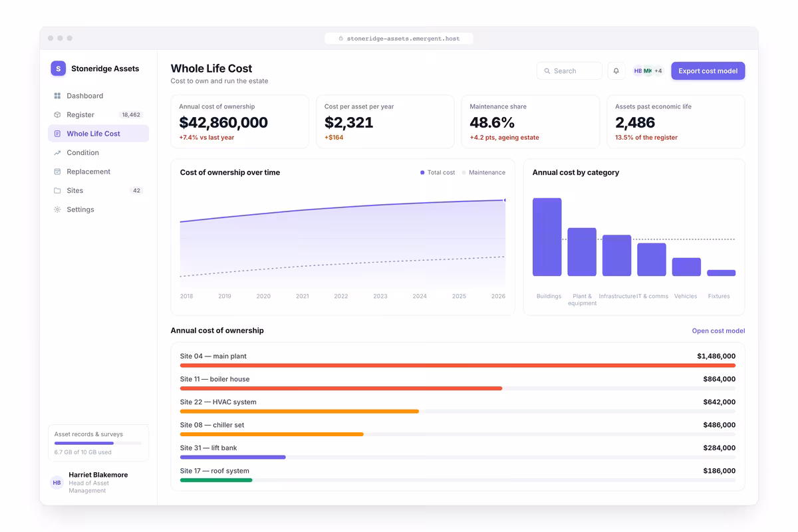
Task: Open notifications bell
Action: (616, 70)
